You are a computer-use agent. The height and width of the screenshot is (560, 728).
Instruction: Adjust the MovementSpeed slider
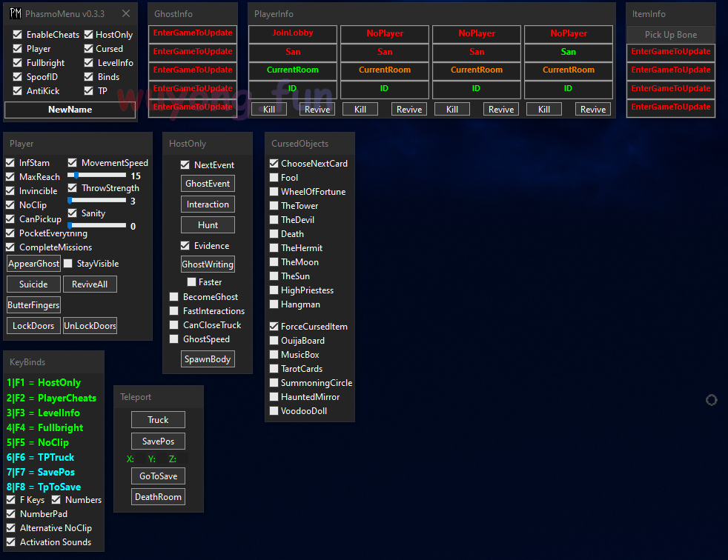point(77,176)
